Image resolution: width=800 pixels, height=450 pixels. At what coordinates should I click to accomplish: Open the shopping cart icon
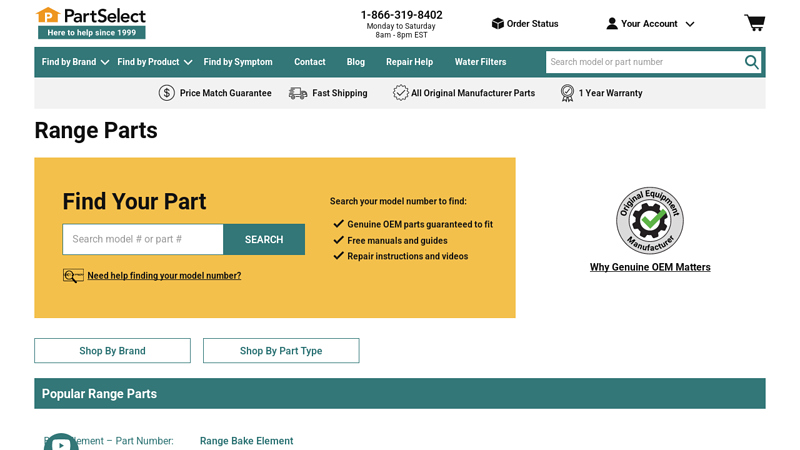coord(755,23)
